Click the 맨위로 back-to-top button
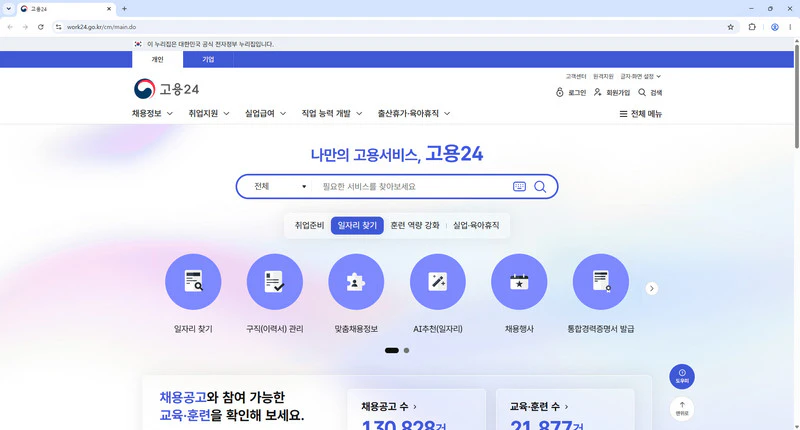Screen dimensions: 800x430 pyautogui.click(x=682, y=409)
